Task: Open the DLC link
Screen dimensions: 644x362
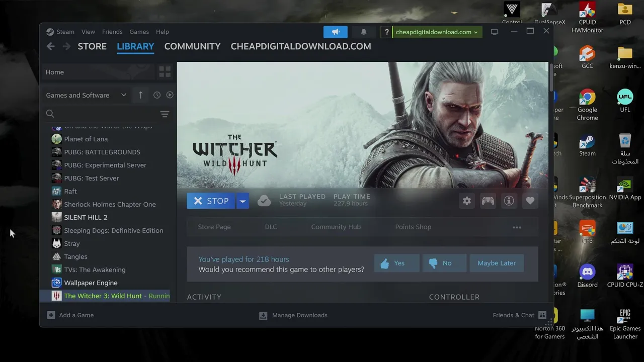Action: tap(271, 227)
